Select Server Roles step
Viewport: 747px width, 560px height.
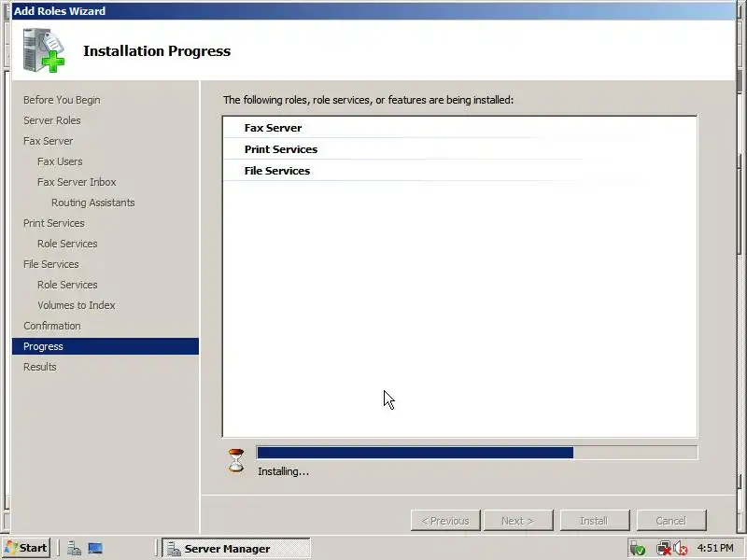pos(52,120)
